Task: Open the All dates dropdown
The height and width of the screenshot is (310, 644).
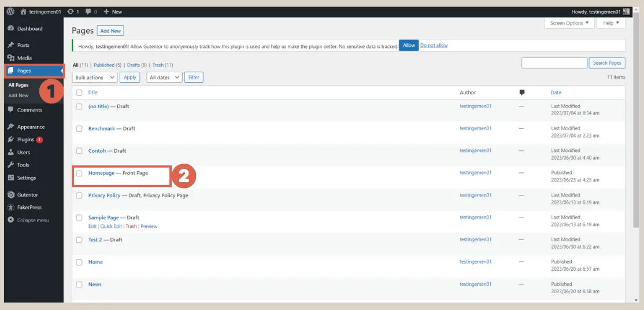Action: pos(164,77)
